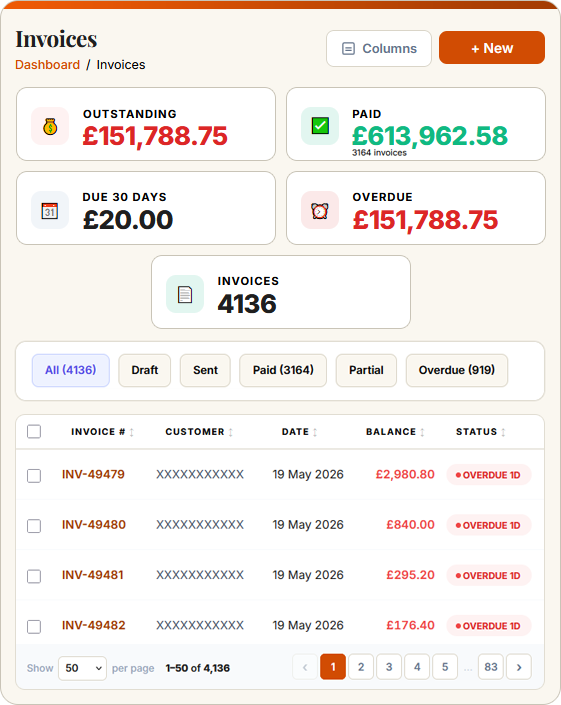Click the £840.00 balance cell
Viewport: 561px width, 705px height.
(x=410, y=525)
